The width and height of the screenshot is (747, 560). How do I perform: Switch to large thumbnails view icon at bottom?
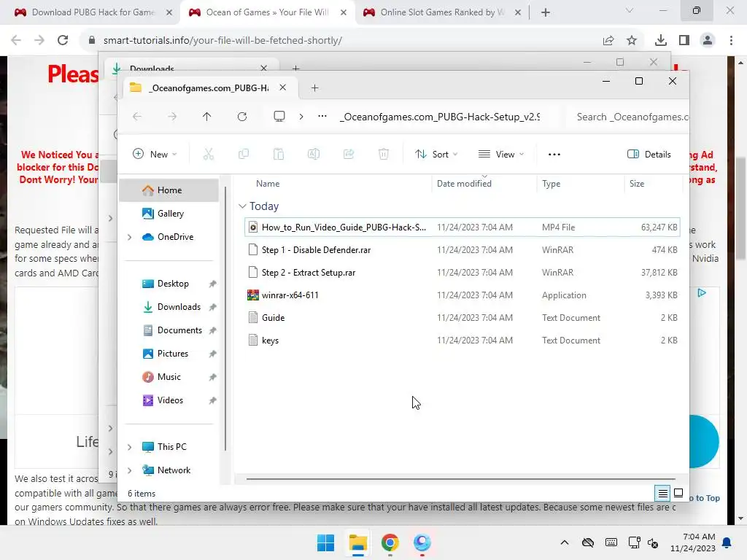[x=678, y=494]
